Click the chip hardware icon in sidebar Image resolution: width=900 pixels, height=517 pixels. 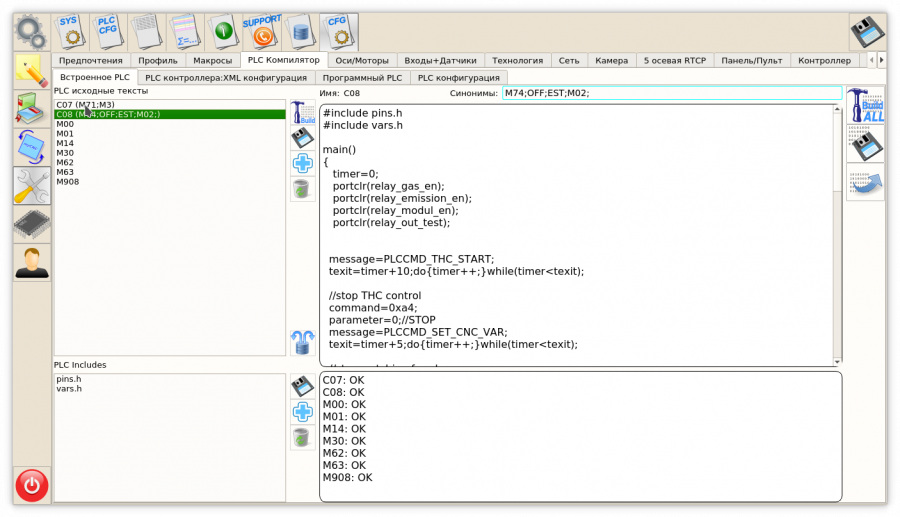pos(32,225)
